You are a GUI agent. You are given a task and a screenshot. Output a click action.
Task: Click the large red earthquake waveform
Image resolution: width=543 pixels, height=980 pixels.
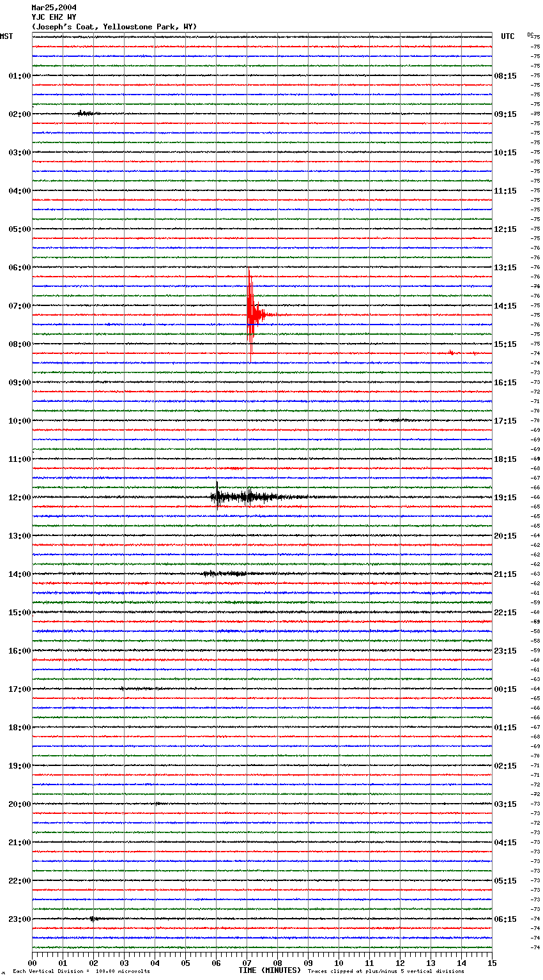(x=254, y=315)
